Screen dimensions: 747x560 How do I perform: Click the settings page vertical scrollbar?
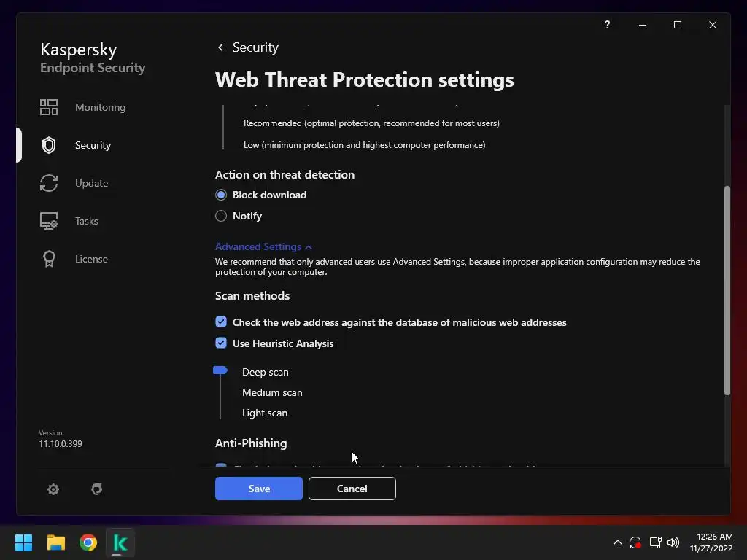coord(727,290)
